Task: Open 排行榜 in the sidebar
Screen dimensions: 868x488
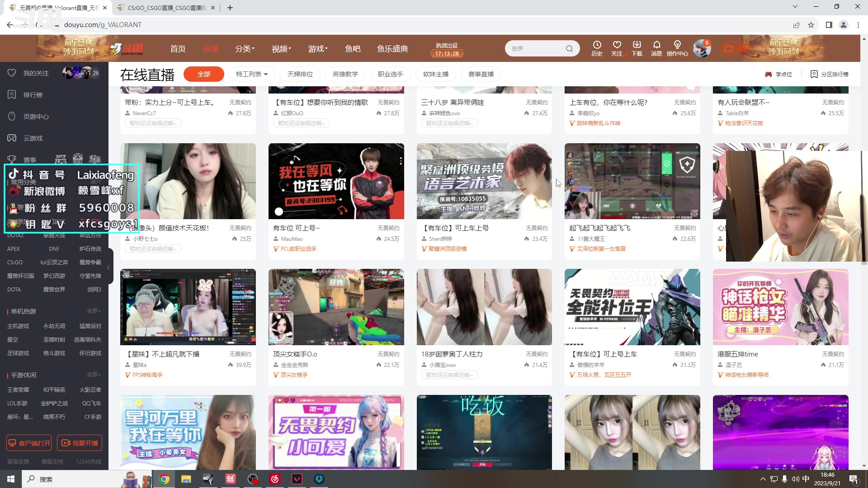Action: (33, 95)
